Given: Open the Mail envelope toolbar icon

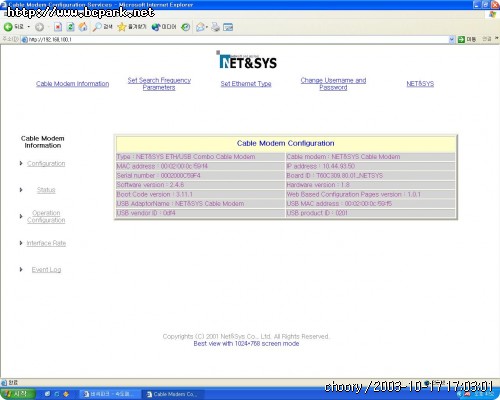Looking at the screenshot, I should [201, 27].
